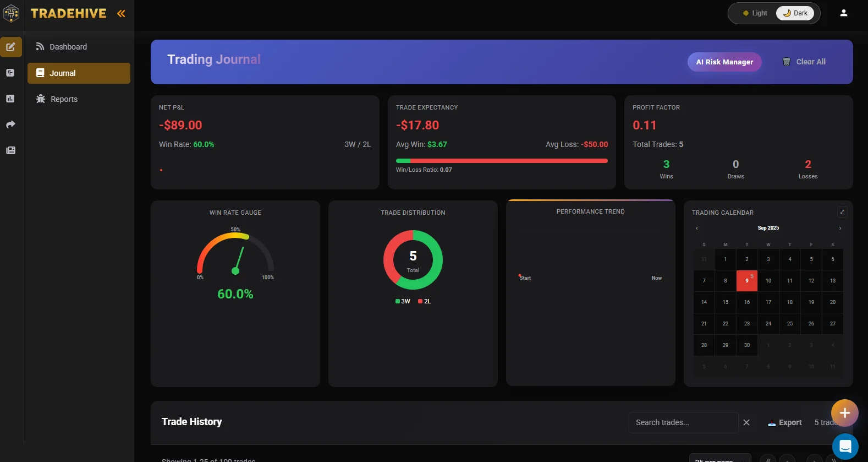
Task: Click the Search trades input field
Action: tap(683, 422)
